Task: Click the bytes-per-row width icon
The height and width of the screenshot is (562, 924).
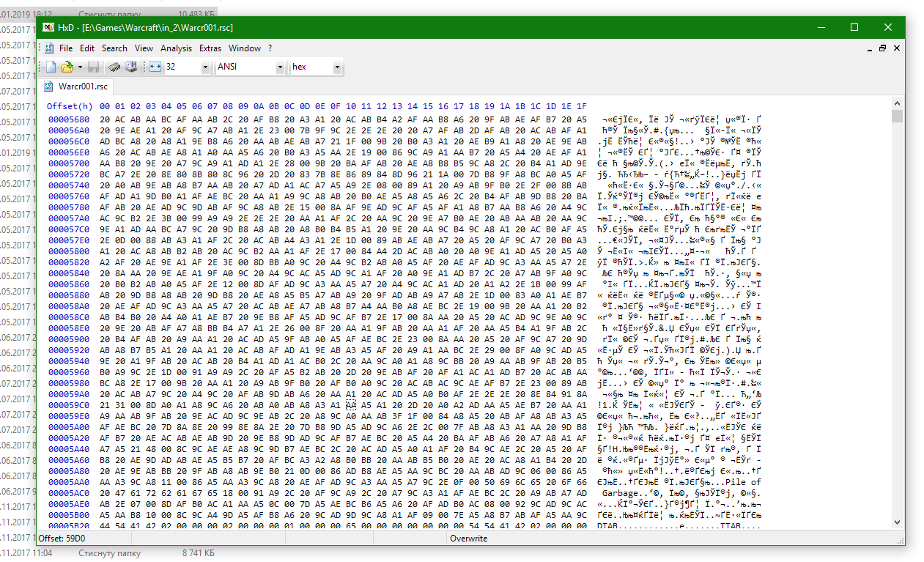Action: pyautogui.click(x=155, y=67)
